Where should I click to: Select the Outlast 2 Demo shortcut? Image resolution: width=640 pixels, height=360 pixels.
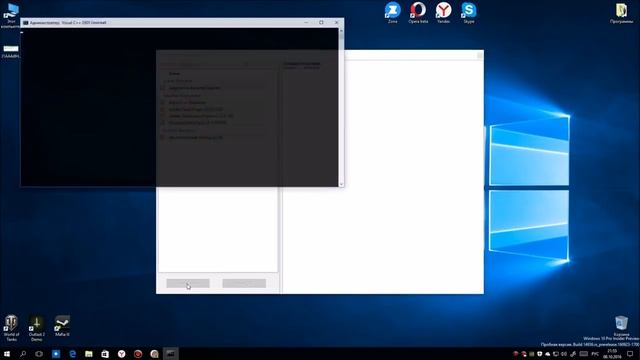pyautogui.click(x=37, y=328)
